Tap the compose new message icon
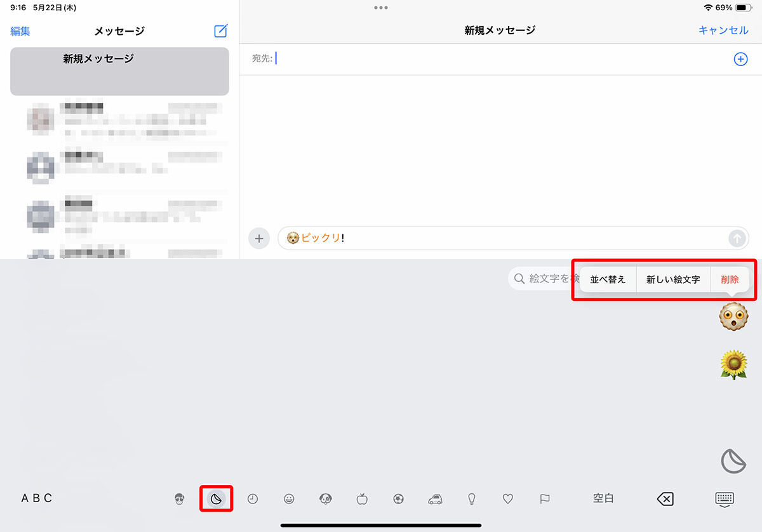This screenshot has height=532, width=762. pos(220,30)
